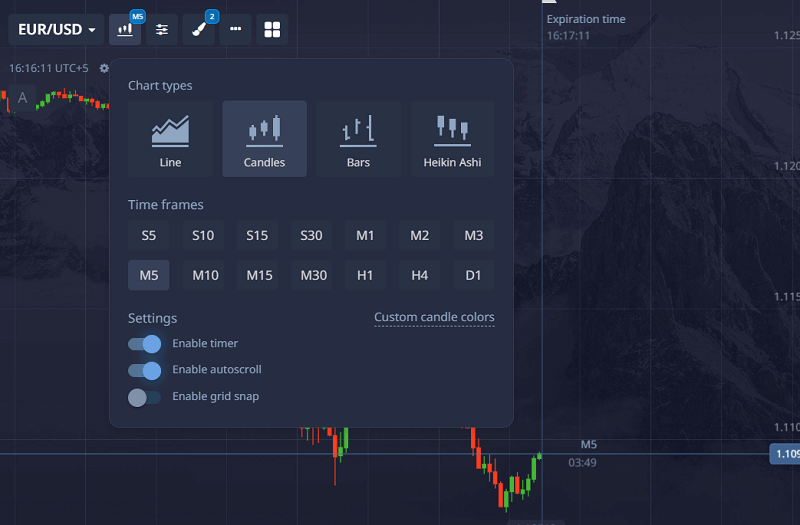
Task: Open the three-dots more options icon
Action: (x=235, y=30)
